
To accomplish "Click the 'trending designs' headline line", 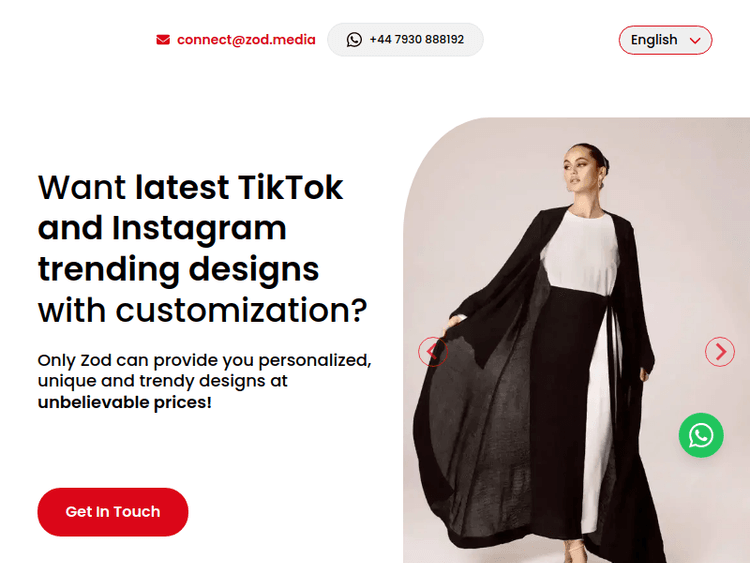I will [178, 269].
